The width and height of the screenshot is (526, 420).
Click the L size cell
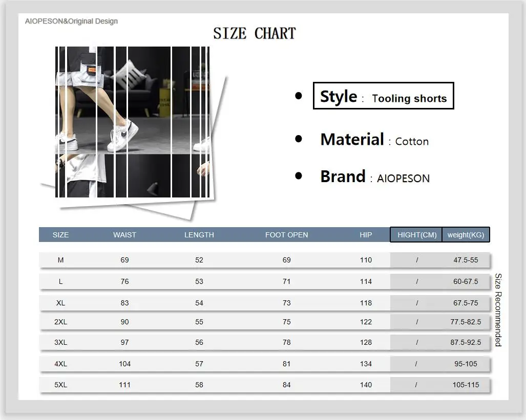61,281
